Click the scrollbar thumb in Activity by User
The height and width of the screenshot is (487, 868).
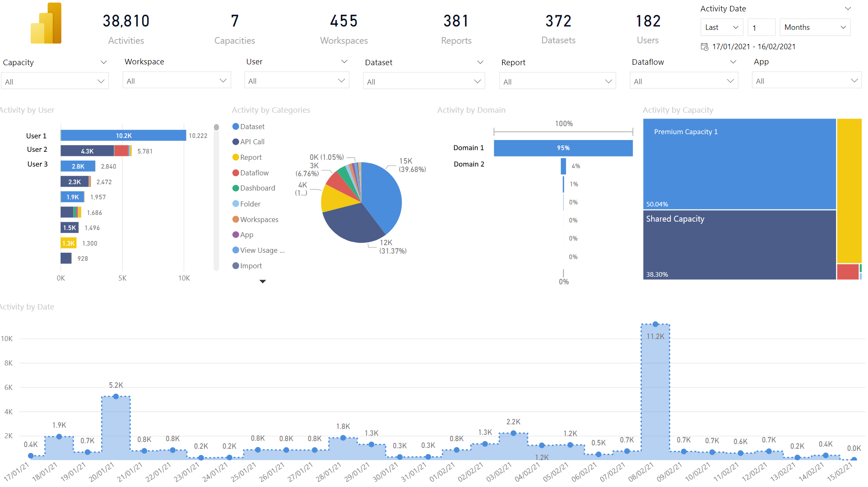[x=216, y=127]
